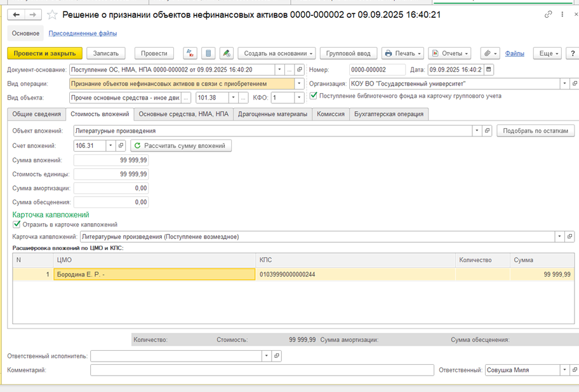Toggle Поступление библиотечного фонда checkbox
The height and width of the screenshot is (392, 579).
pyautogui.click(x=314, y=96)
